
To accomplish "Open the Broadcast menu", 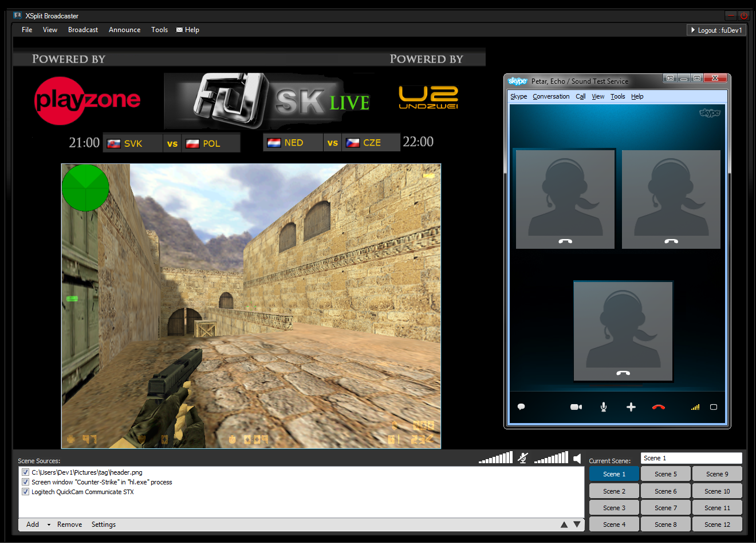I will [83, 30].
